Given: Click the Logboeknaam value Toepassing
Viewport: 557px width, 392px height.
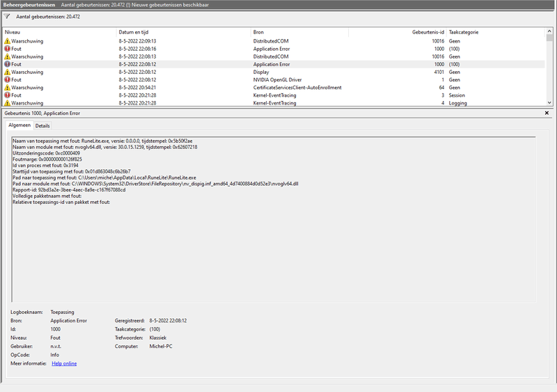Looking at the screenshot, I should pos(62,312).
